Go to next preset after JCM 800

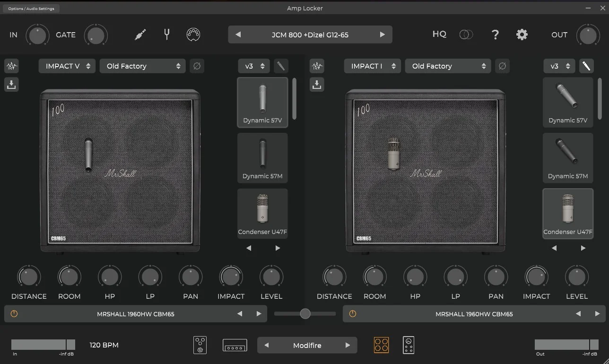(x=382, y=35)
